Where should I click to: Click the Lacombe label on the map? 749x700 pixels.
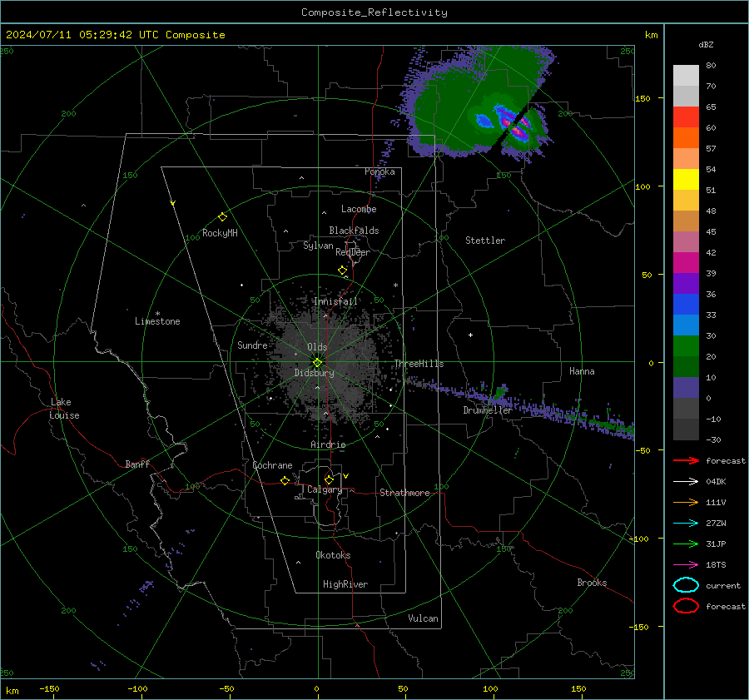point(359,209)
